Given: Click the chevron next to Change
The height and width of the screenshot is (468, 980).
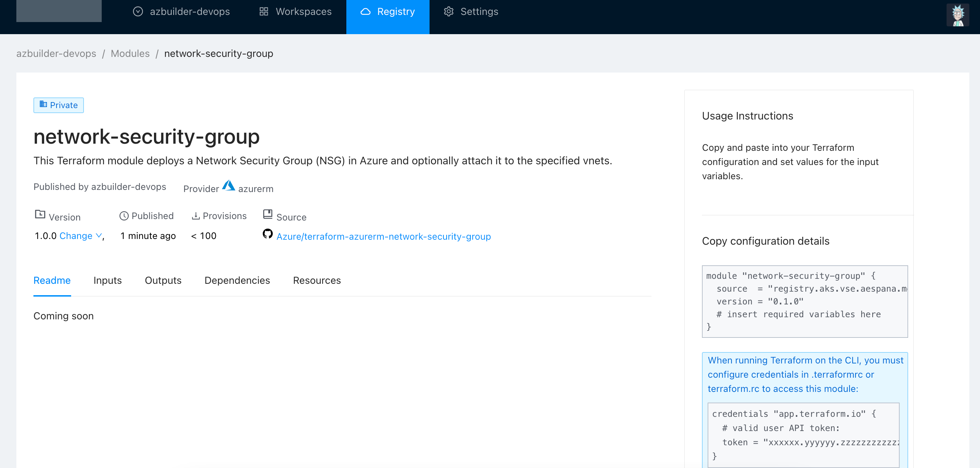Looking at the screenshot, I should coord(98,236).
